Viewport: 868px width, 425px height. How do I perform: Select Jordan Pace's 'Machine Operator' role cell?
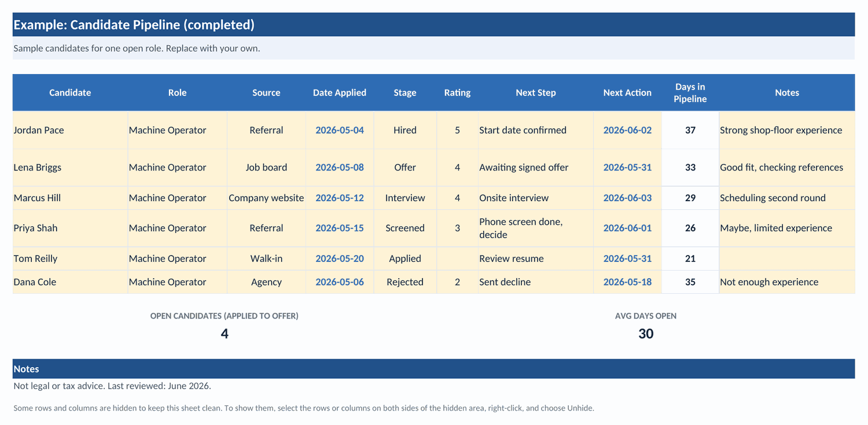[x=178, y=130]
